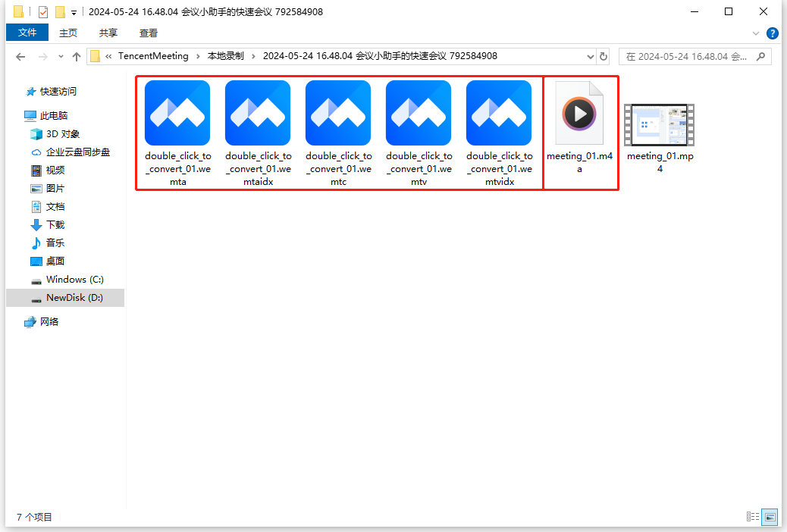The image size is (787, 532).
Task: Switch to large icons view layout
Action: click(x=770, y=516)
